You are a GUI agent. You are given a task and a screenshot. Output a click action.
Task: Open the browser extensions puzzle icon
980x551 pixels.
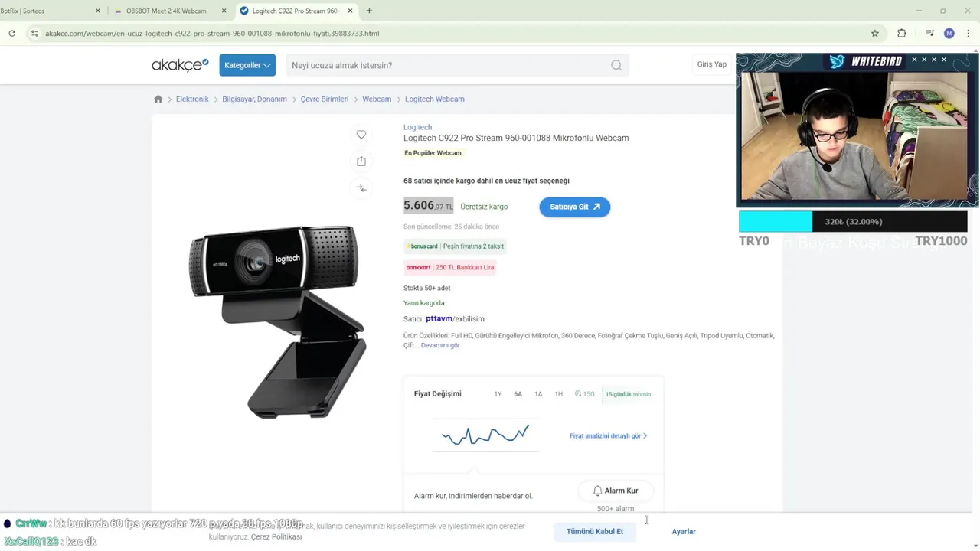point(902,34)
